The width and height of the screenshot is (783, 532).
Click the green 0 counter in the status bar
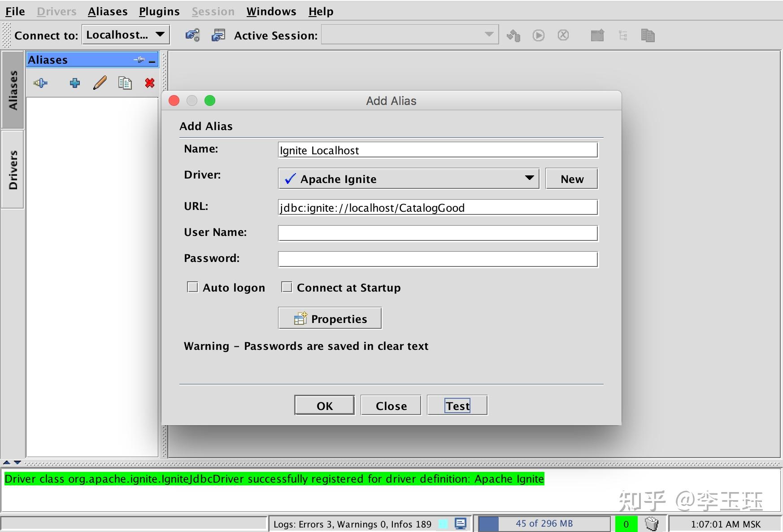coord(626,523)
